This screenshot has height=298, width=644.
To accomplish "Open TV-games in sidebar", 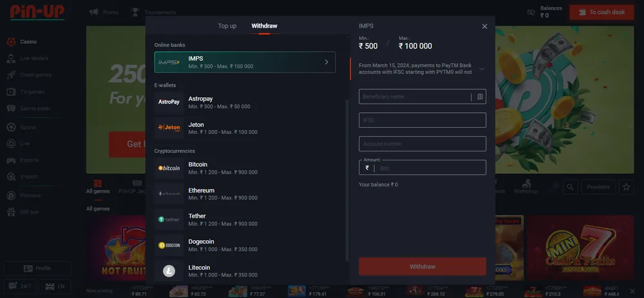I will tap(26, 92).
